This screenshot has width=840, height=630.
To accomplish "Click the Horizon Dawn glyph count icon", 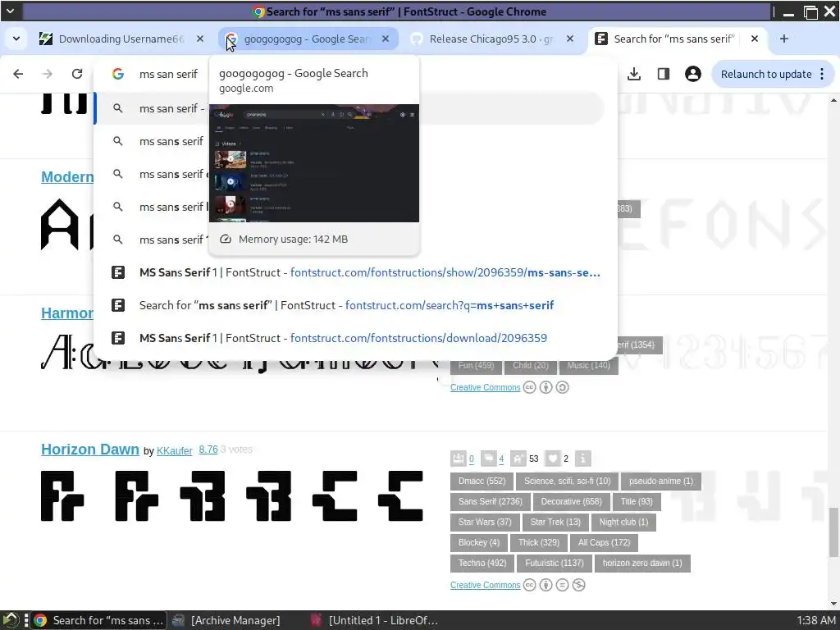I will [x=518, y=459].
